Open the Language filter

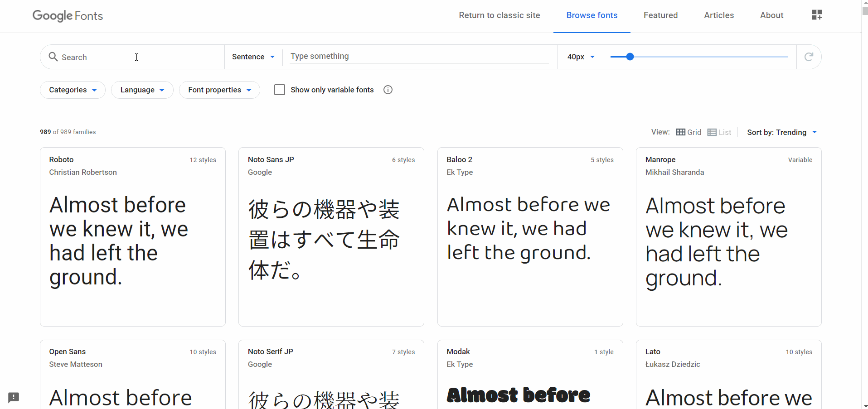(x=142, y=90)
